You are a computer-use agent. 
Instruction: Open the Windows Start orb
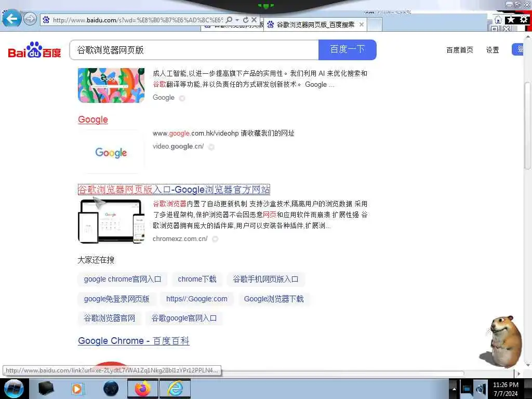click(14, 389)
